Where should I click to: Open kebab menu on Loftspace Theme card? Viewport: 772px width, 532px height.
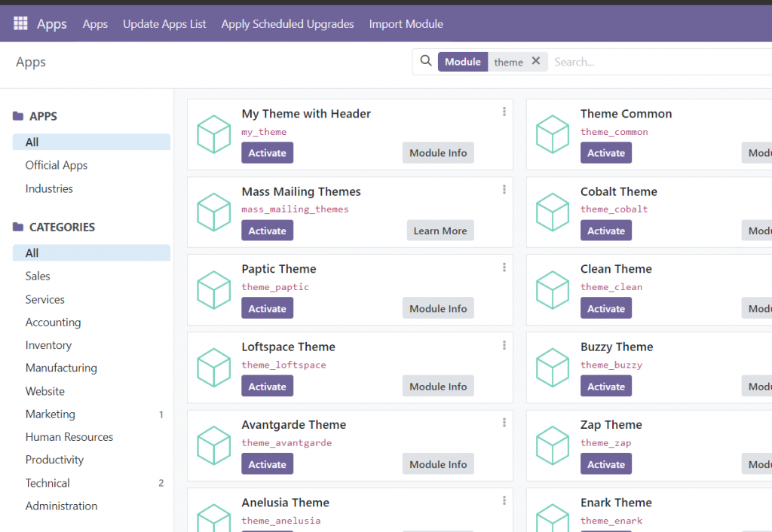click(504, 345)
